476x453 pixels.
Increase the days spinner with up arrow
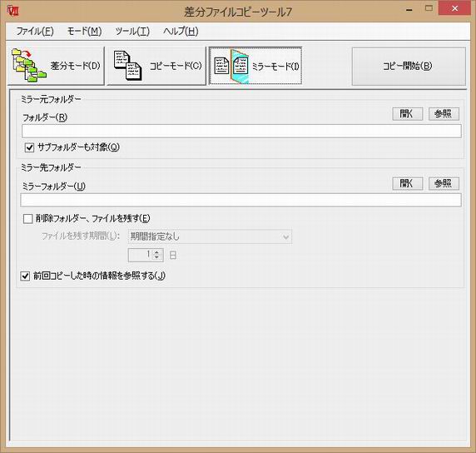click(156, 252)
